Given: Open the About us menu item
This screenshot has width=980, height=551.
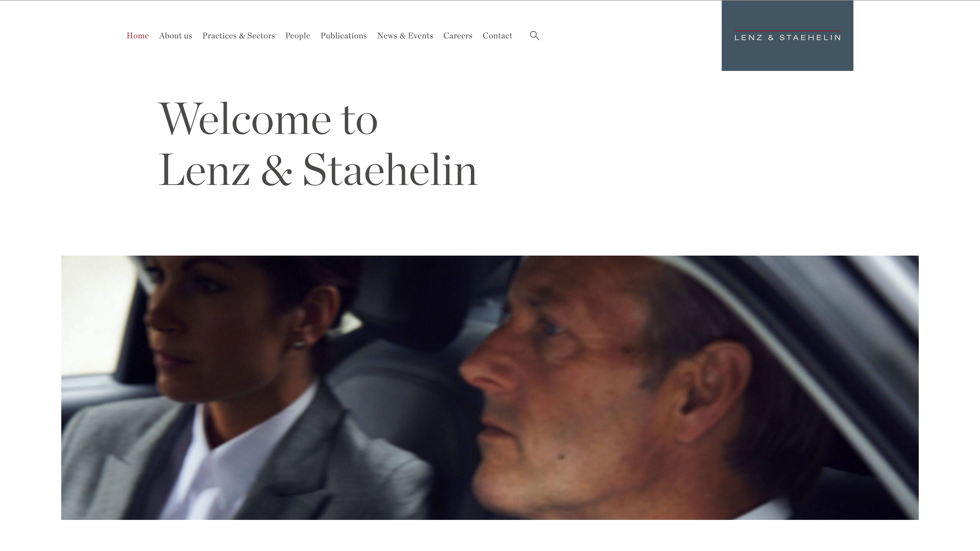Looking at the screenshot, I should pyautogui.click(x=175, y=36).
